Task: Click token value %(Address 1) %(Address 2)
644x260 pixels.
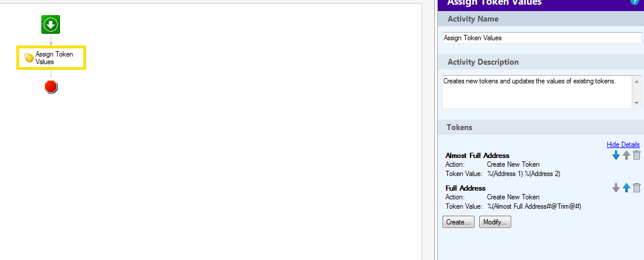Action: [523, 174]
